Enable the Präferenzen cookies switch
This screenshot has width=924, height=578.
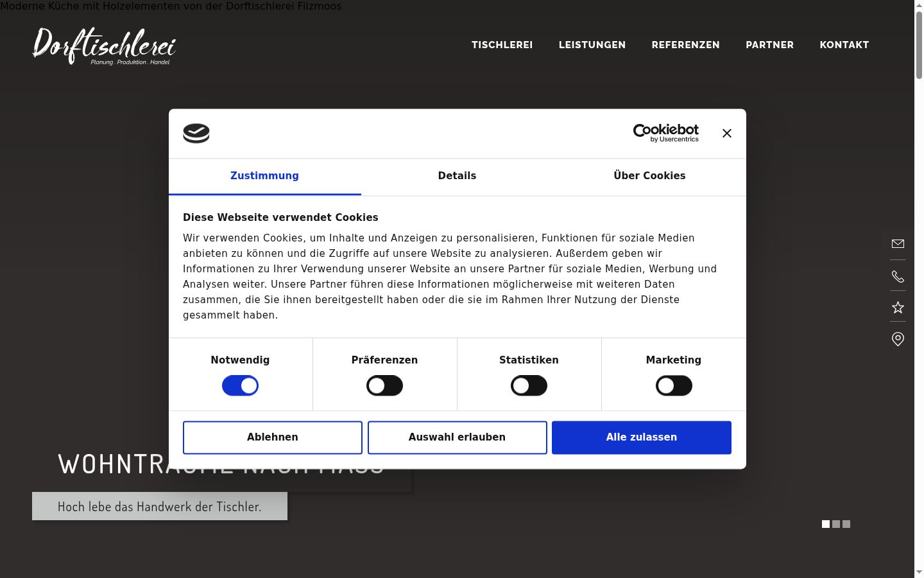(x=384, y=386)
